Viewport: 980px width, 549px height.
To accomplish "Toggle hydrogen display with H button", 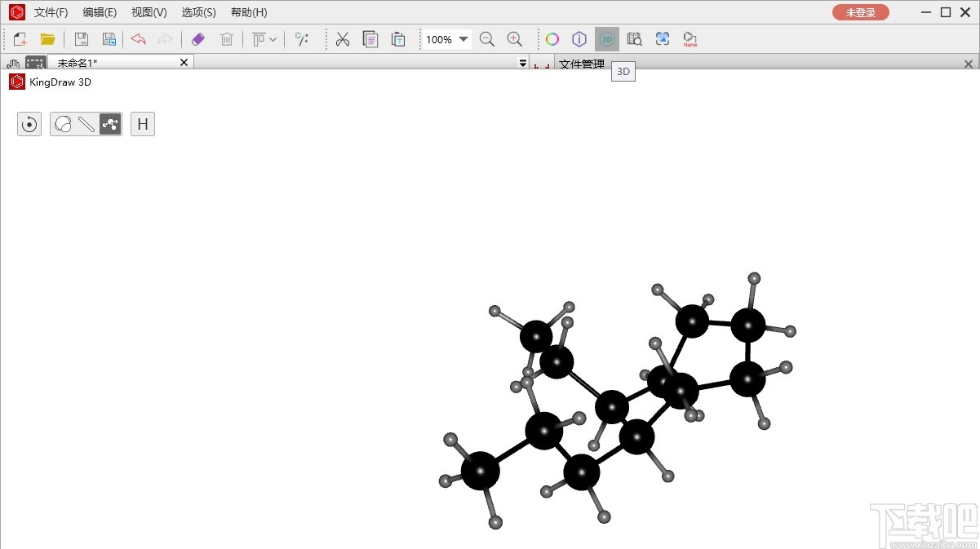I will (x=143, y=124).
